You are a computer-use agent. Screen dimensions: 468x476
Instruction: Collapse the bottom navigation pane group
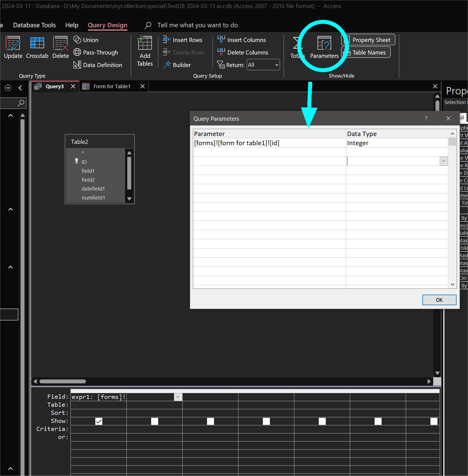(11, 468)
